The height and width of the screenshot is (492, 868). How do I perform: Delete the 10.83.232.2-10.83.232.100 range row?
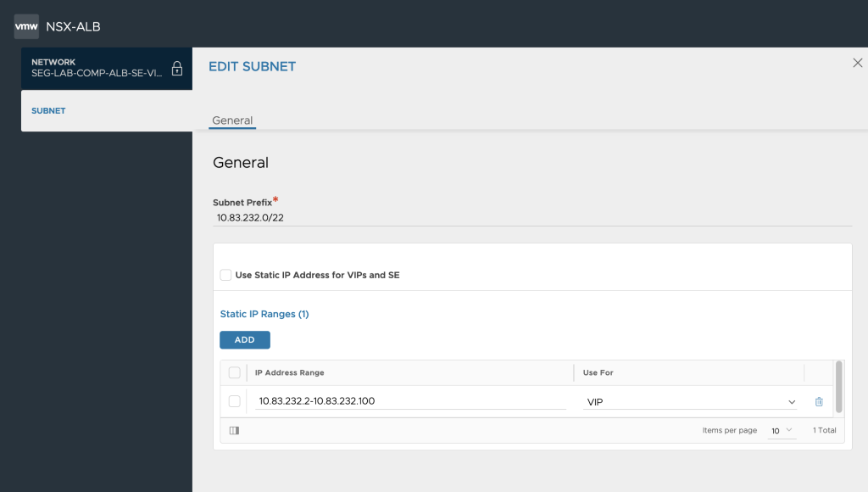[x=819, y=402]
